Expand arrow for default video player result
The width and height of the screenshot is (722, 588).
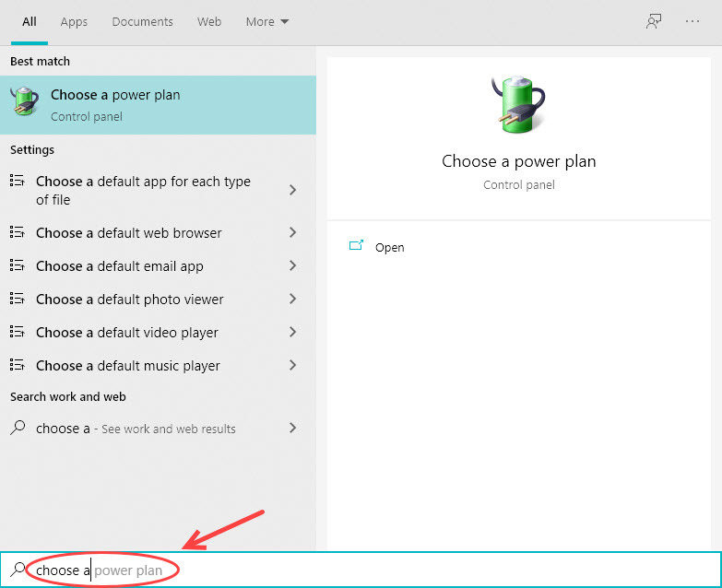(x=292, y=333)
